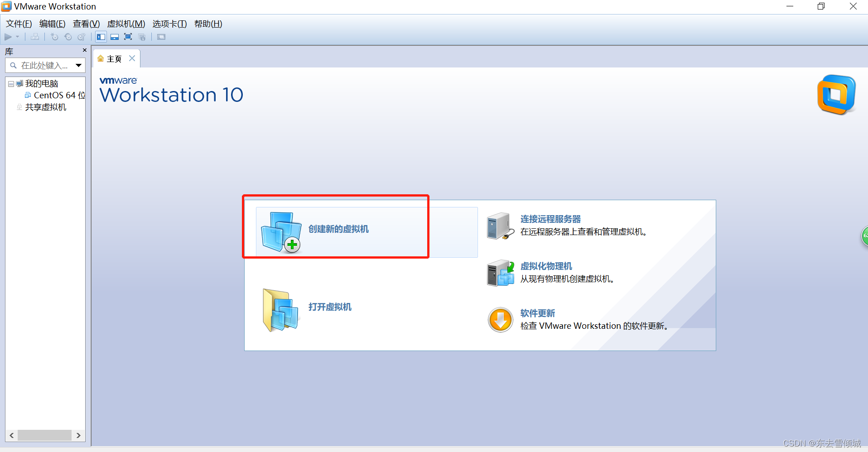Click the full screen mode toolbar icon
This screenshot has height=452, width=868.
(128, 37)
